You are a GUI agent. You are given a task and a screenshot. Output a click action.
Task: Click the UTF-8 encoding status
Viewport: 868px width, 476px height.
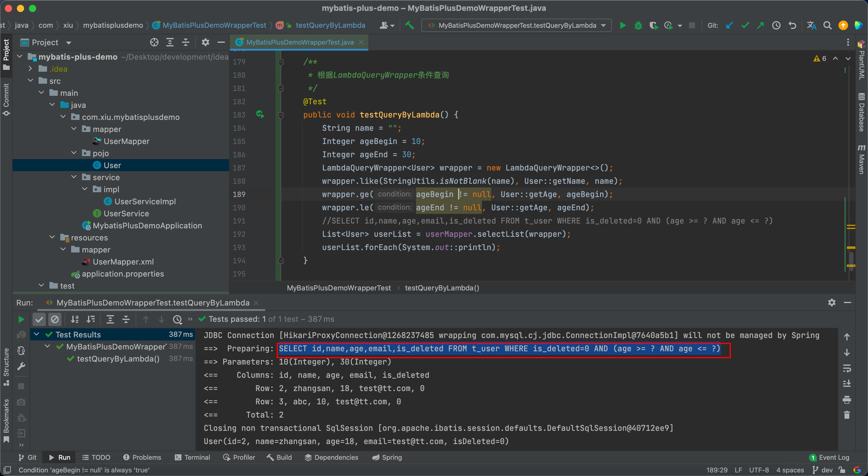coord(759,470)
